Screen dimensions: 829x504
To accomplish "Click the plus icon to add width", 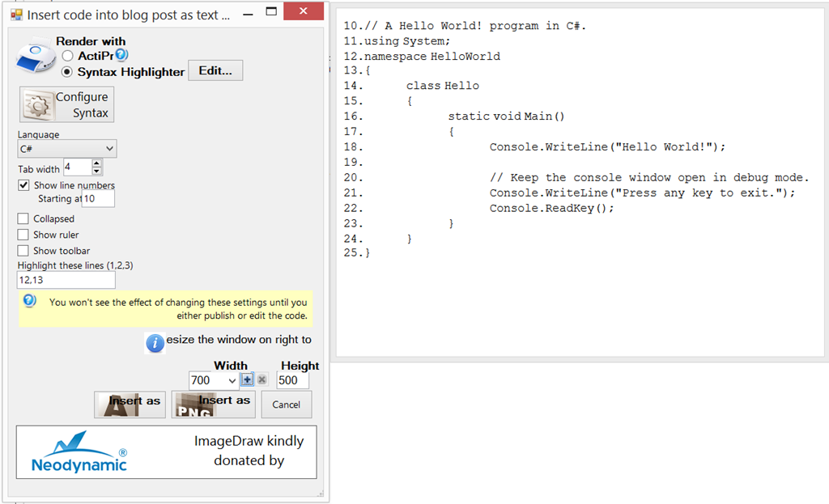I will [x=248, y=379].
